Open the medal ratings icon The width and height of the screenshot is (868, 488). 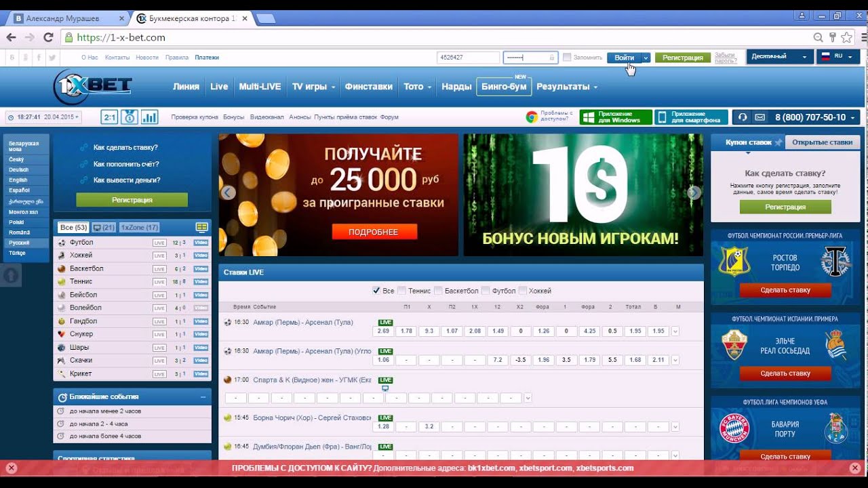[130, 117]
